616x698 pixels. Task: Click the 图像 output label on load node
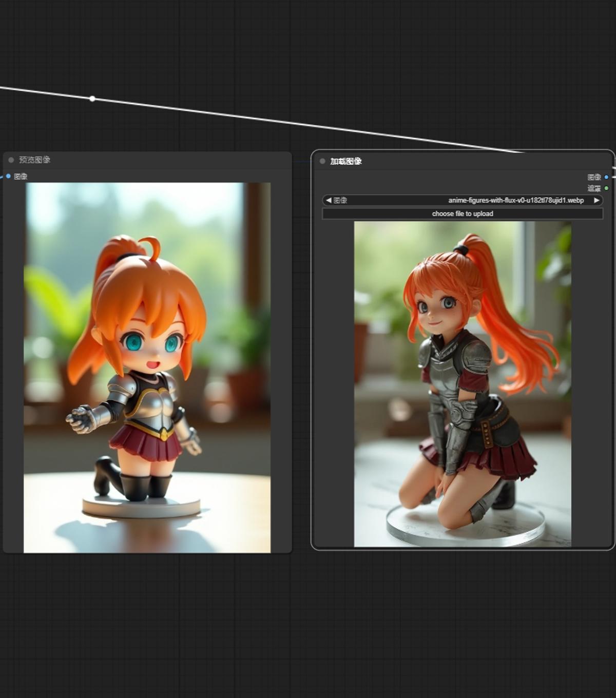coord(593,177)
